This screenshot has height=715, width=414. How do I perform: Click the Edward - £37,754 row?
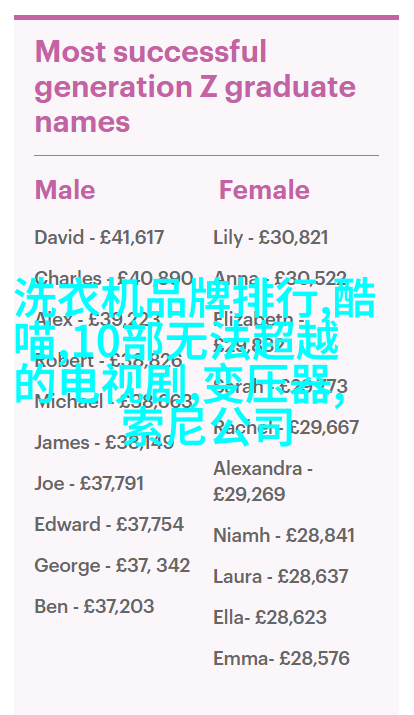tap(109, 524)
